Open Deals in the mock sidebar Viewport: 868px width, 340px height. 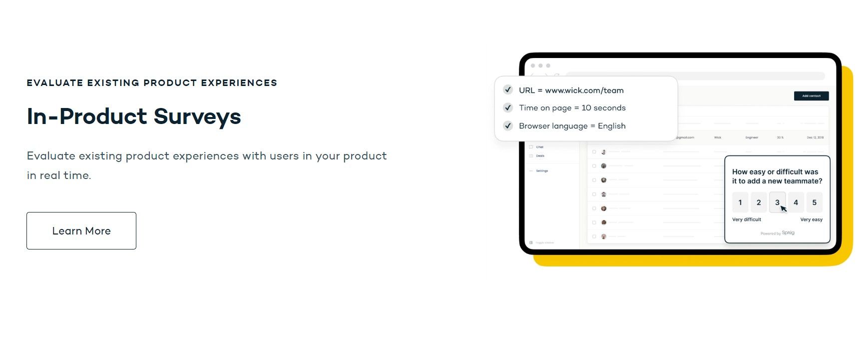[x=537, y=156]
